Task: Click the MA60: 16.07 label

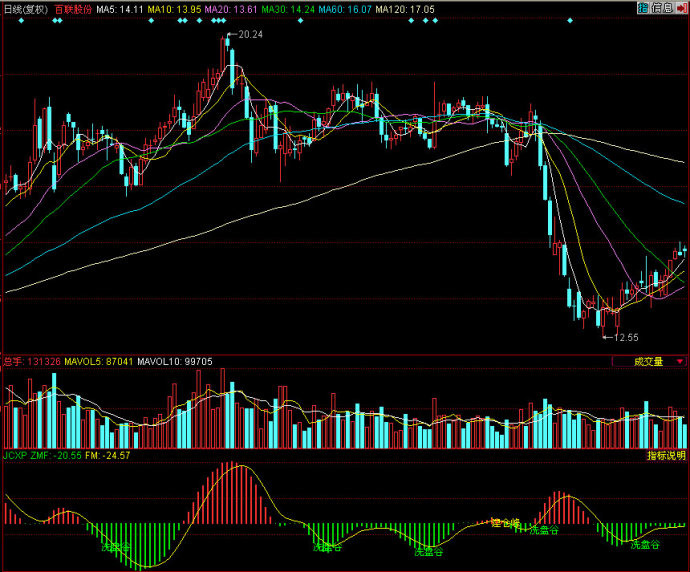Action: 345,9
